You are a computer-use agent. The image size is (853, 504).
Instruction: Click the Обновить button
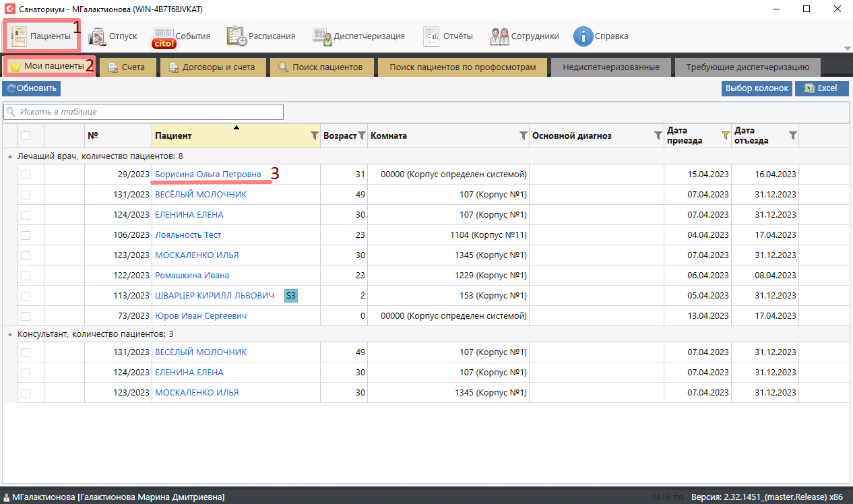point(31,88)
